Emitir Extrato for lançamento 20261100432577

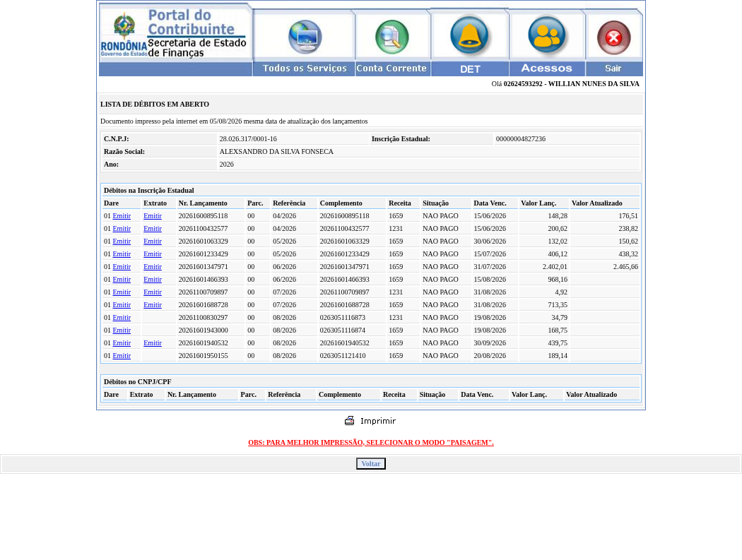coord(153,228)
